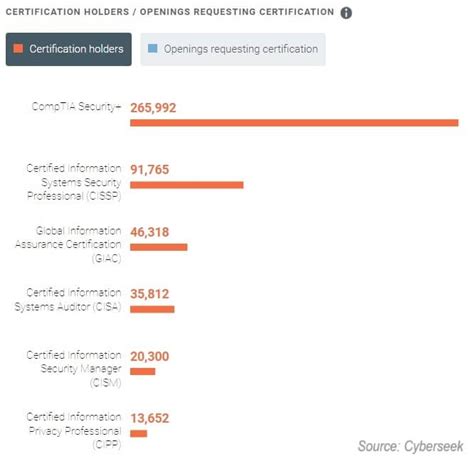Click the GIAC orange bar
This screenshot has height=461, width=474.
point(159,247)
